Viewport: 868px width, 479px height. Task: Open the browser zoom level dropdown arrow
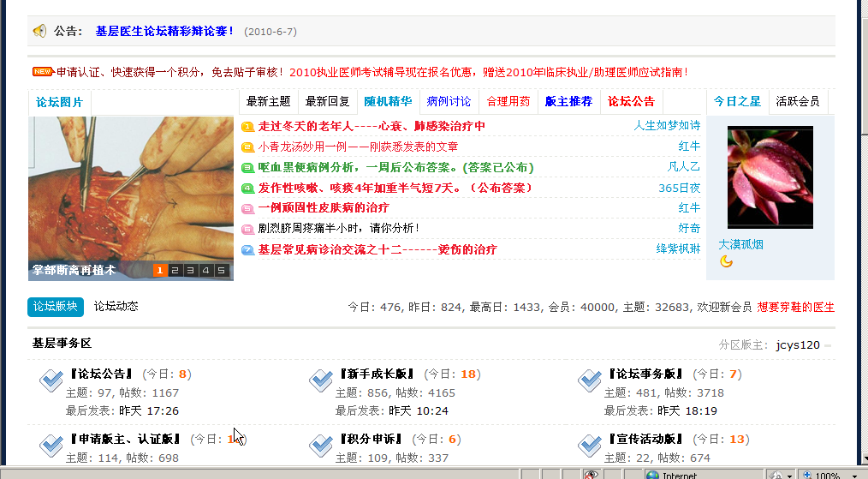click(x=853, y=475)
